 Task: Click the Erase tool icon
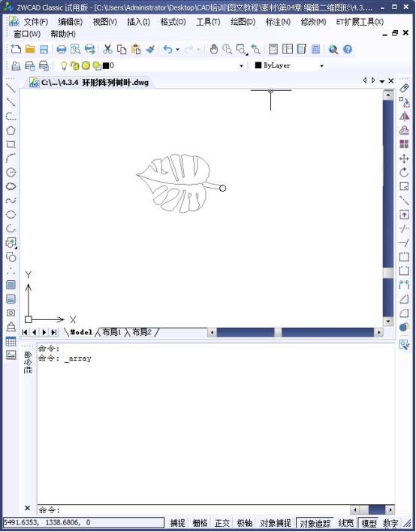[404, 88]
